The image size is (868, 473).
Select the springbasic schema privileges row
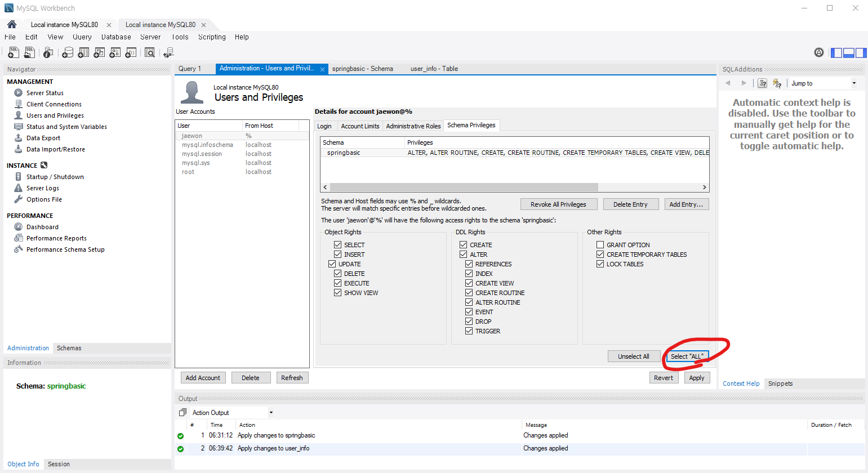[515, 153]
